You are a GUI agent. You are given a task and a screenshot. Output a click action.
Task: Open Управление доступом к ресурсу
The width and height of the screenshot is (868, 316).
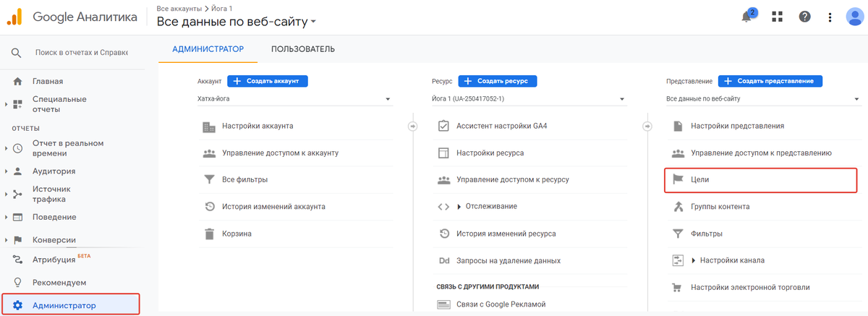(513, 180)
